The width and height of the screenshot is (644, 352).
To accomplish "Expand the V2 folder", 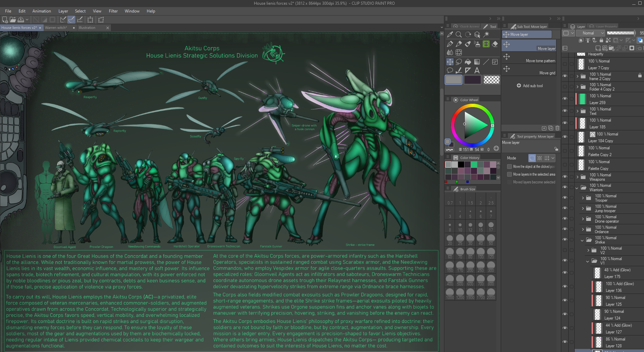I will (588, 250).
